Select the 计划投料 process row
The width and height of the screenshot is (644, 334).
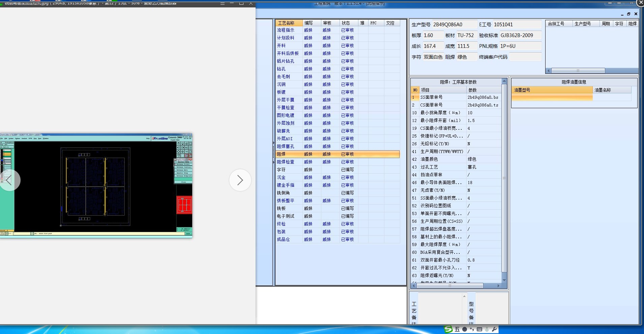coord(338,38)
